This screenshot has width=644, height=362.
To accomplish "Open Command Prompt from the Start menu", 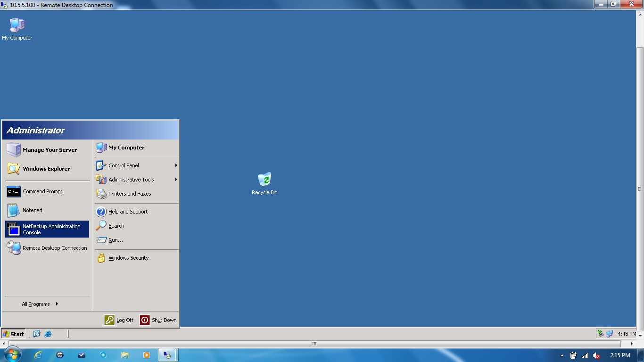I will 47,191.
